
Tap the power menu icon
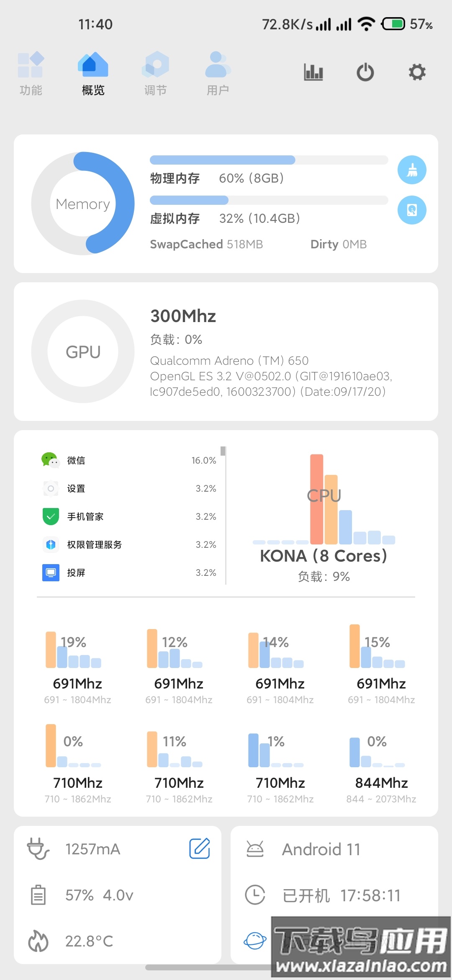365,72
